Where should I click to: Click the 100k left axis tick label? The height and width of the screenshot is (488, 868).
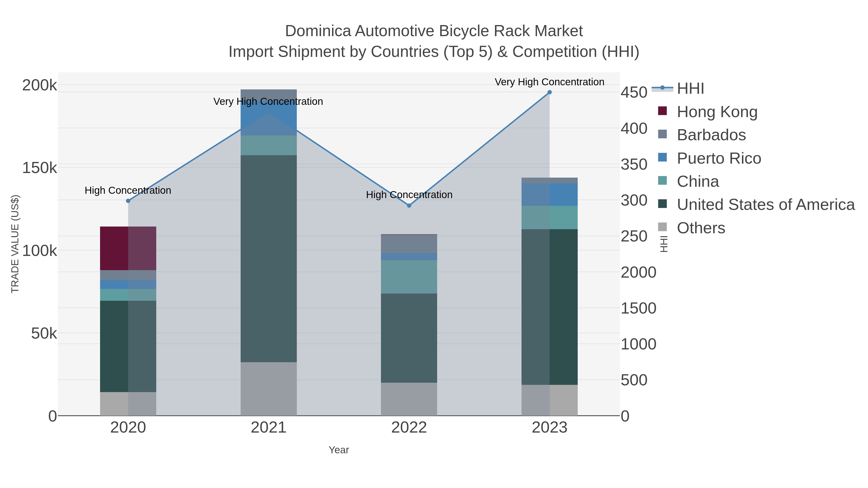[40, 251]
